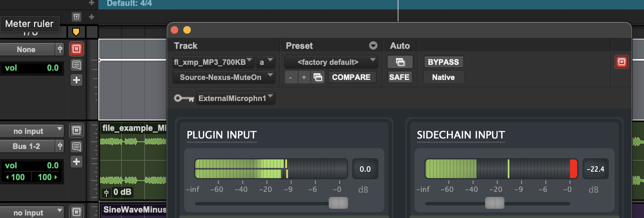Click the Native plugin format button

click(443, 77)
